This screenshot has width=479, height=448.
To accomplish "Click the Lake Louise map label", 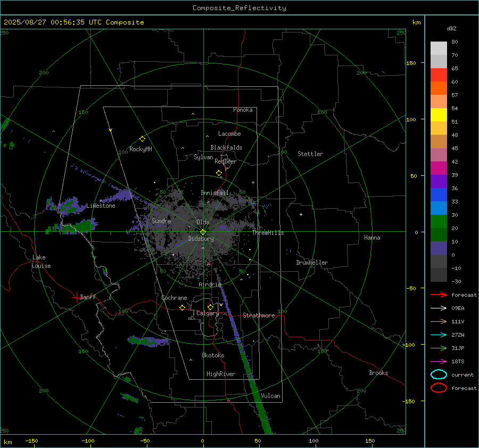I will 41,262.
